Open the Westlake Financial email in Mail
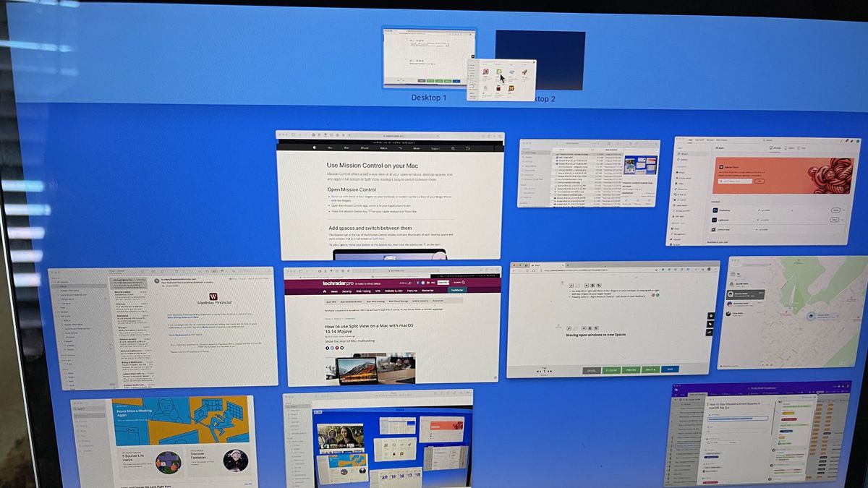The width and height of the screenshot is (868, 488). pyautogui.click(x=130, y=283)
